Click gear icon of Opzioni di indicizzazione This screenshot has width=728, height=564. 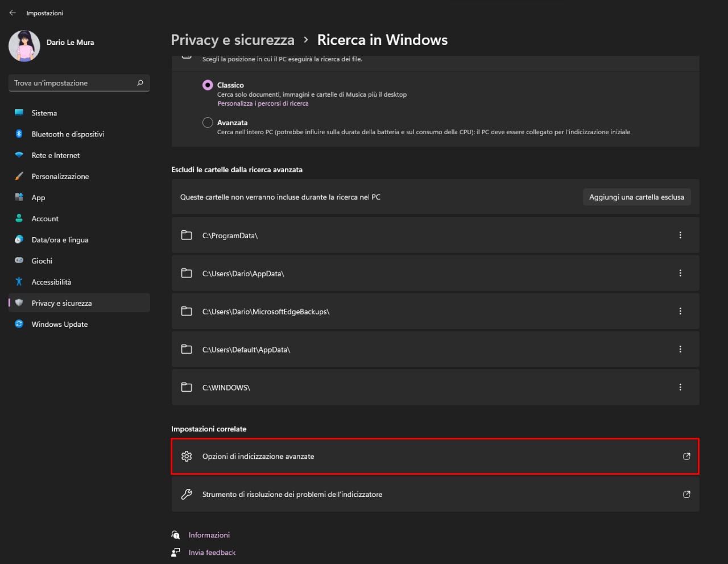[x=187, y=456]
